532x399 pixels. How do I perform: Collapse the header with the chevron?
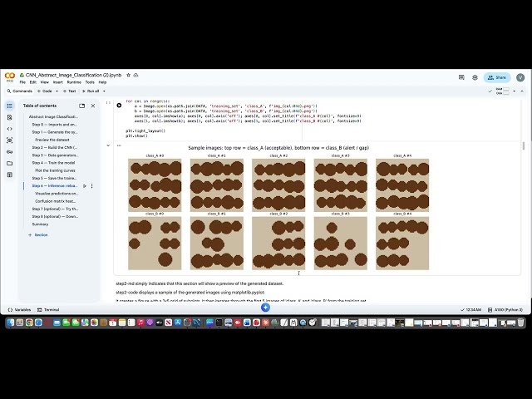pyautogui.click(x=522, y=91)
